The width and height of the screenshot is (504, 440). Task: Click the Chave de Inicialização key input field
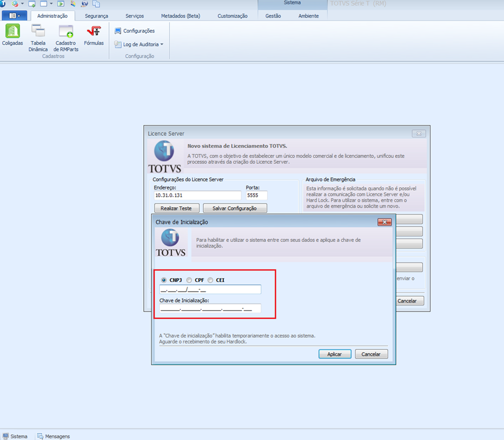tap(210, 309)
